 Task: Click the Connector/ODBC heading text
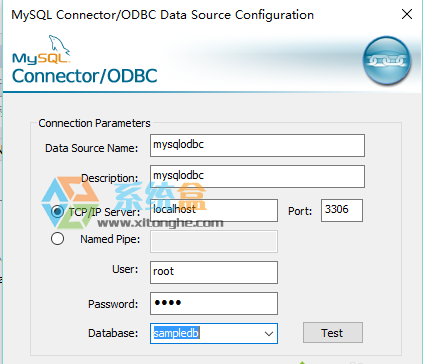(x=85, y=76)
